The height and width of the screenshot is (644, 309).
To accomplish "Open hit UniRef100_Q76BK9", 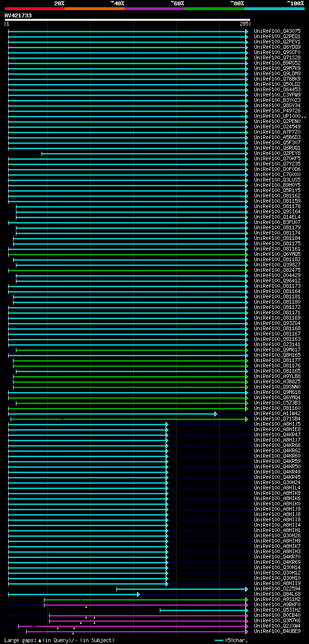I will pyautogui.click(x=277, y=79).
